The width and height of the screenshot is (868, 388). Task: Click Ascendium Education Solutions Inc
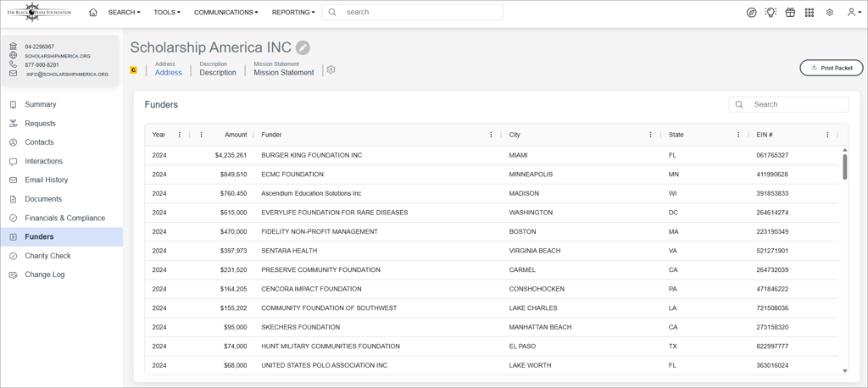pyautogui.click(x=311, y=194)
